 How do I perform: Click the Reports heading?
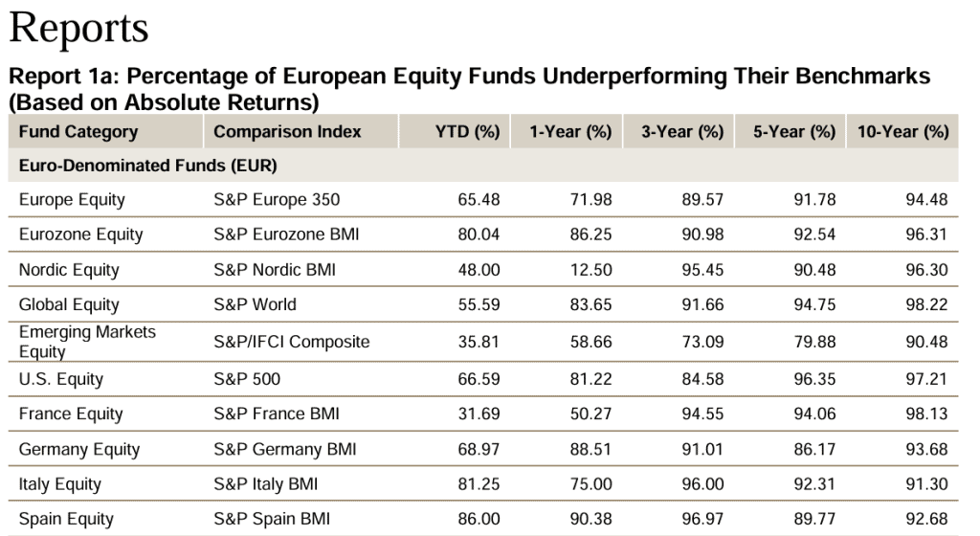pyautogui.click(x=78, y=28)
